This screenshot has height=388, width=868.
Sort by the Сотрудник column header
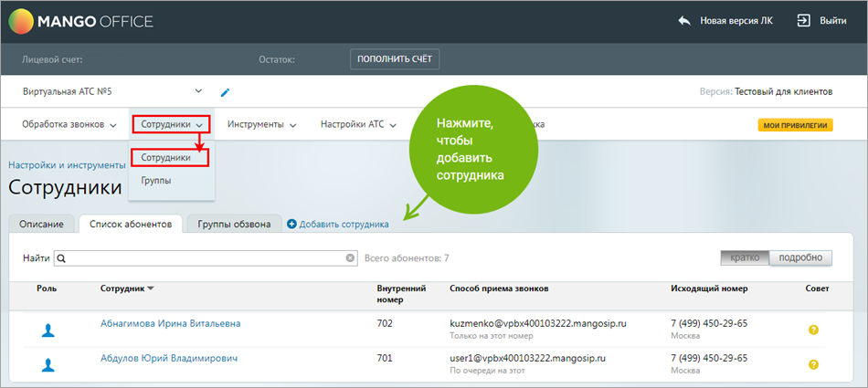127,288
